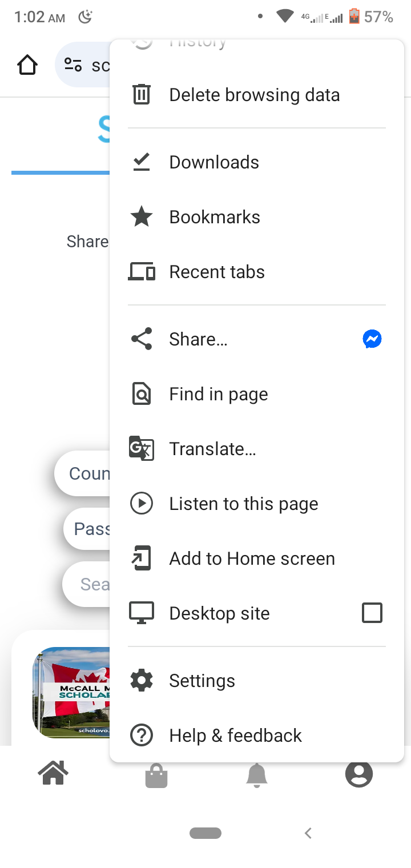Tap the Find in page magnifier icon
Image resolution: width=411 pixels, height=868 pixels.
click(x=141, y=394)
